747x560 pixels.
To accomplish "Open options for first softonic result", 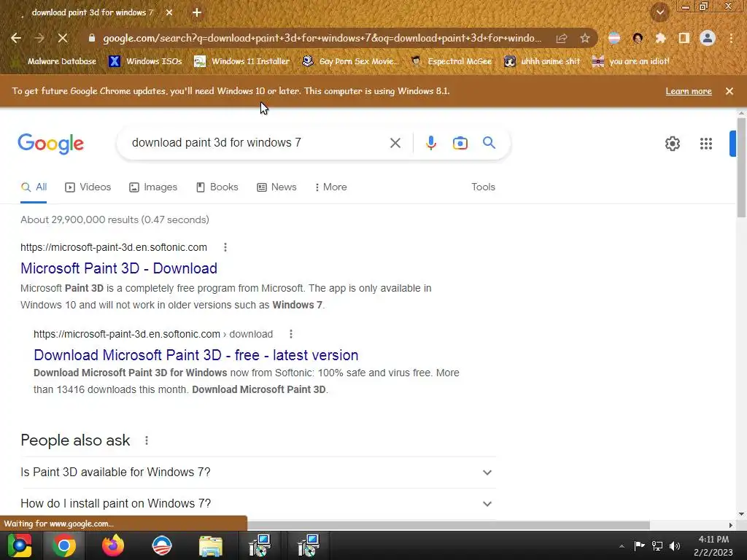I will [x=225, y=247].
